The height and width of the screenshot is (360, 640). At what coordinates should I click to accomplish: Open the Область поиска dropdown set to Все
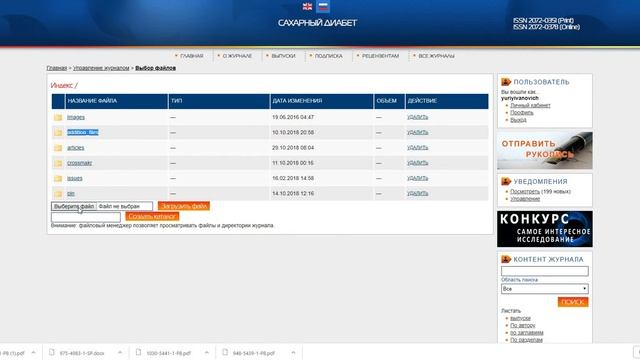point(544,289)
